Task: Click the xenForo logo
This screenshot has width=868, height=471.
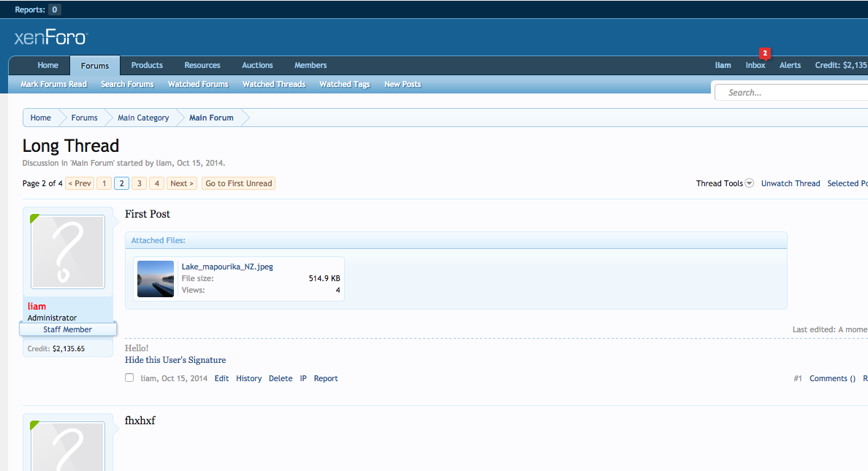Action: click(49, 37)
